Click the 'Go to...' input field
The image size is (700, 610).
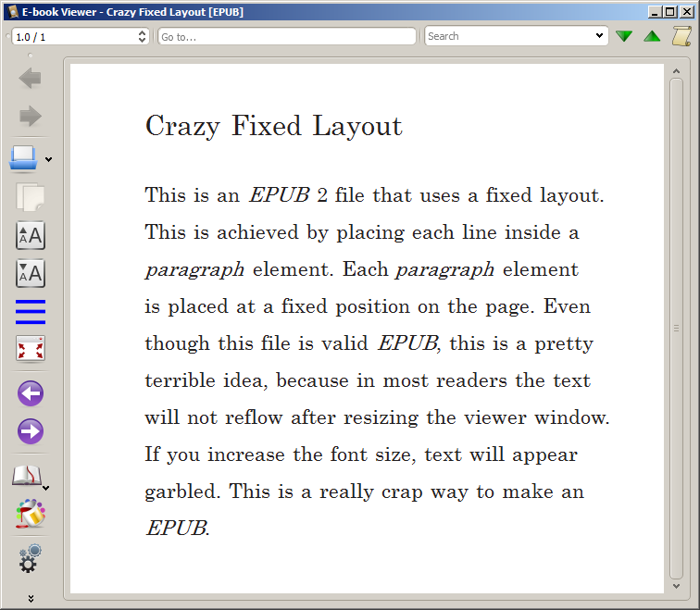[286, 36]
